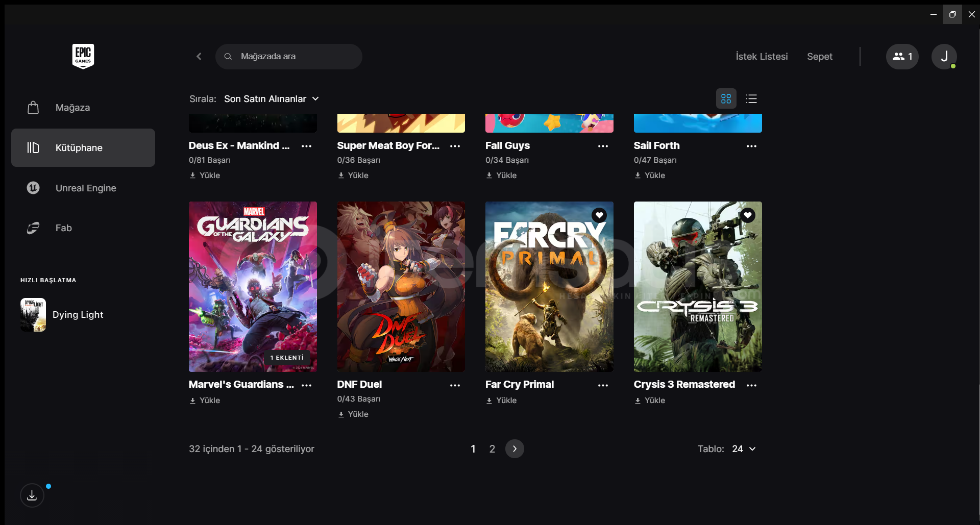The image size is (980, 525).
Task: Open the downloads icon at bottom left
Action: 32,495
